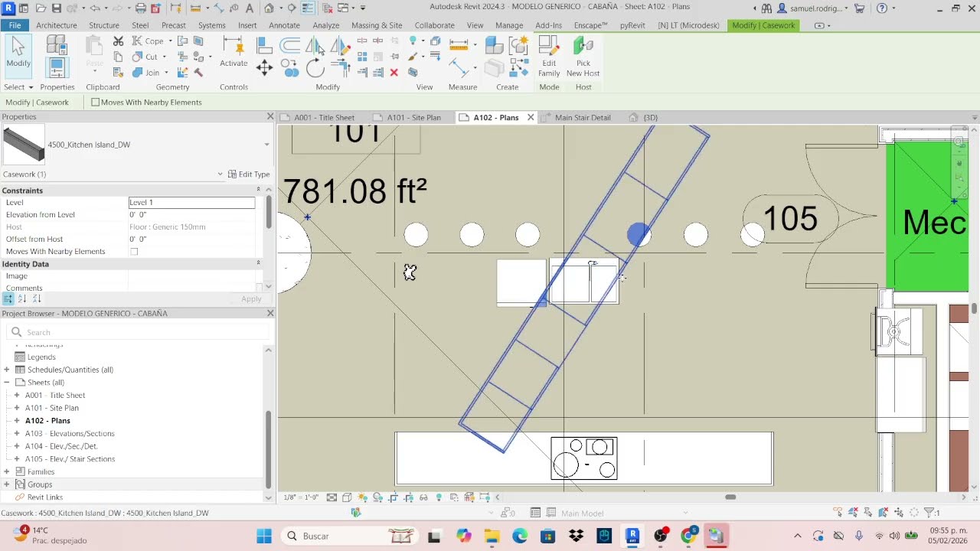Click the Type Properties icon
This screenshot has width=980, height=551.
[56, 45]
